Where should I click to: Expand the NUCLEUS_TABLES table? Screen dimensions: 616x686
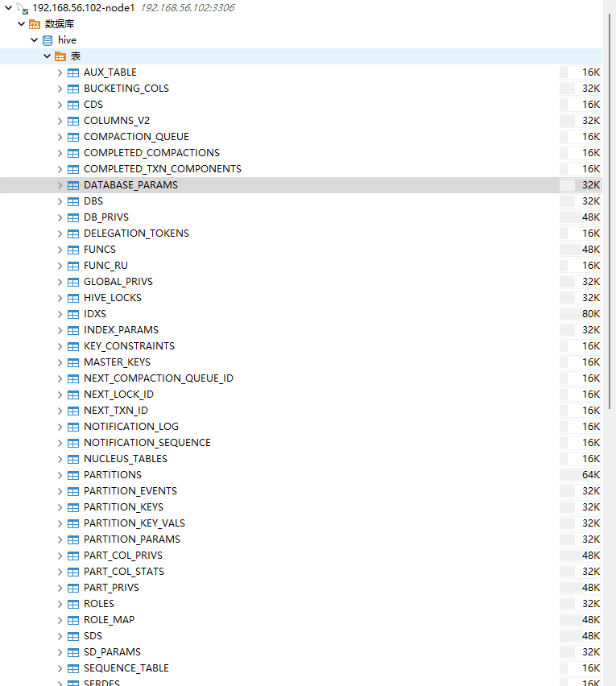point(60,459)
